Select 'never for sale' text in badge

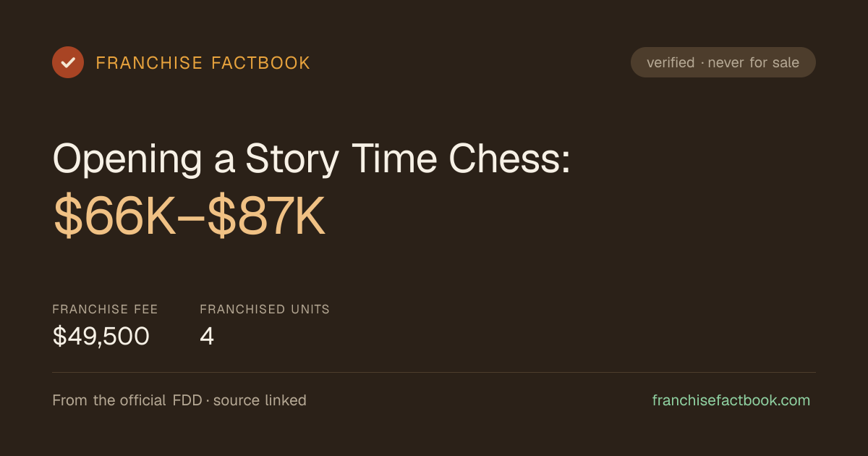point(753,63)
